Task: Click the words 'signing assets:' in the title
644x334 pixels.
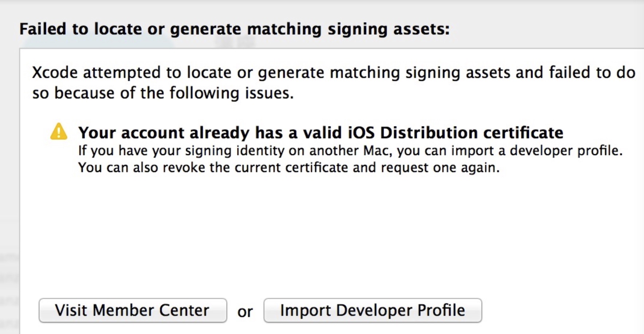Action: [x=389, y=29]
